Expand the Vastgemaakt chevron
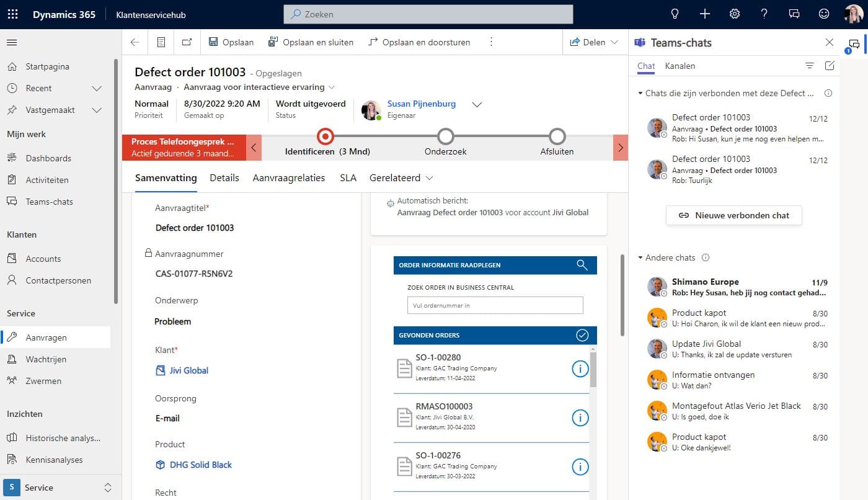Viewport: 868px width, 500px height. pos(97,110)
